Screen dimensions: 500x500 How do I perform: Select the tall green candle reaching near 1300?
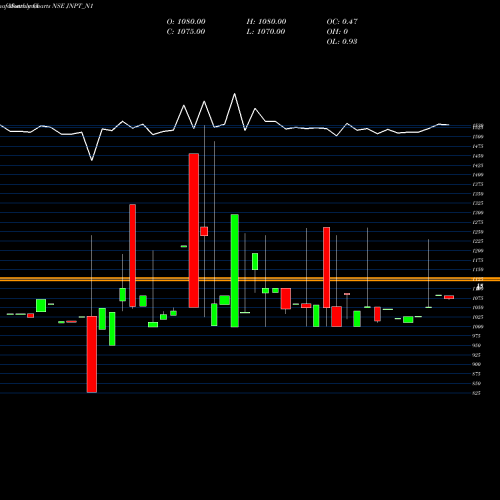point(235,271)
